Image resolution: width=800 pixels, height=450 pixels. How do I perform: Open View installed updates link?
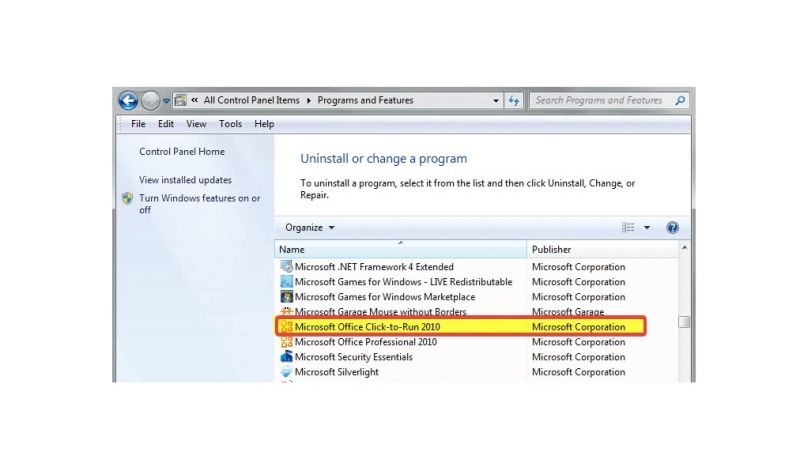coord(185,180)
